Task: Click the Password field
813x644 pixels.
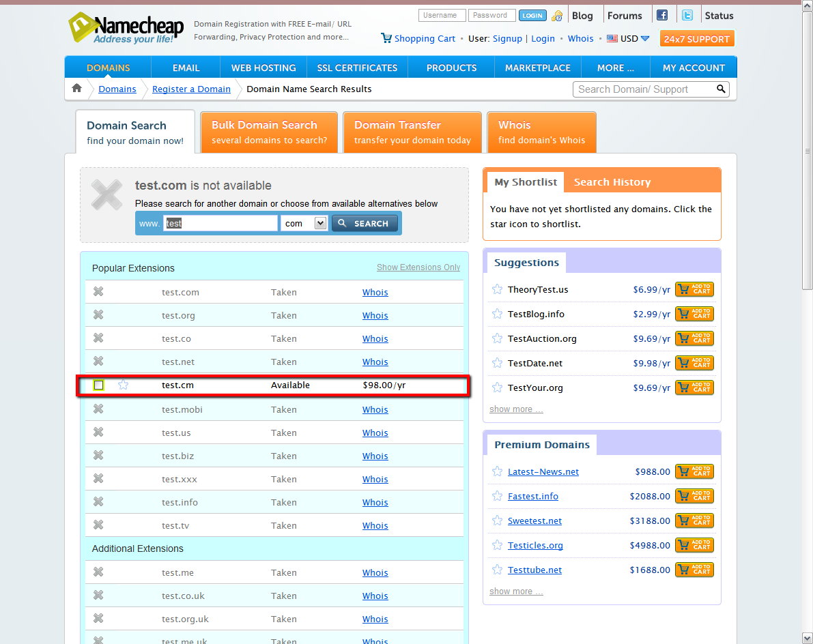Action: tap(491, 16)
